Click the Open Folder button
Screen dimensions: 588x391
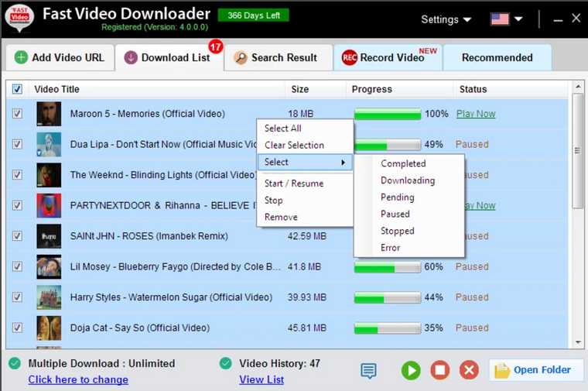(536, 370)
